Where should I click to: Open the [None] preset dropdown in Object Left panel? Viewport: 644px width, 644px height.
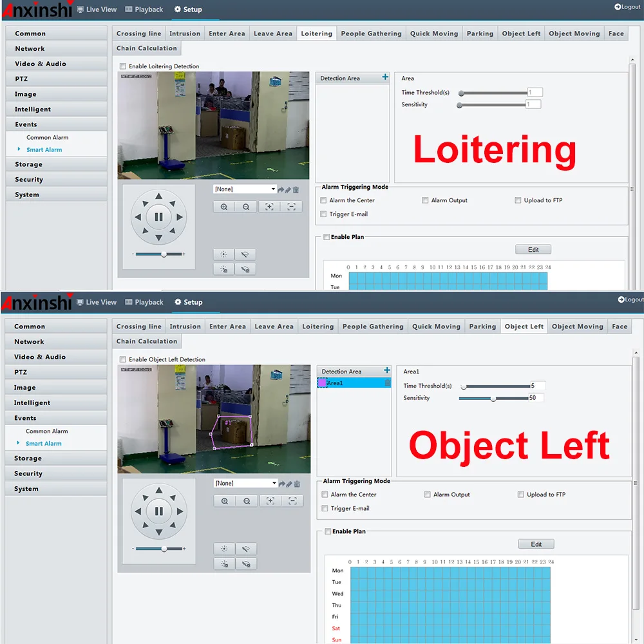click(245, 484)
